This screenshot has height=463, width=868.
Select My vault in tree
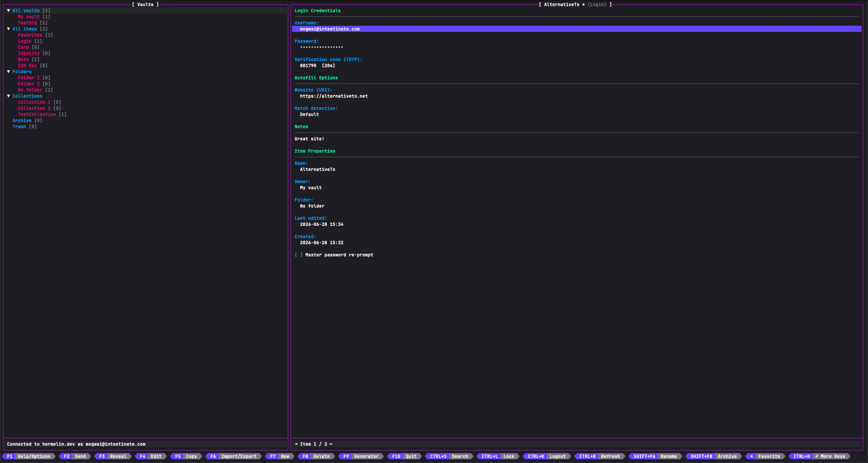(x=29, y=17)
